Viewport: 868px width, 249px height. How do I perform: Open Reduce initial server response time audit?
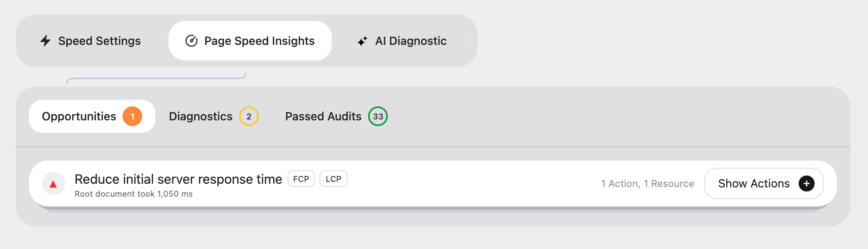click(x=178, y=179)
